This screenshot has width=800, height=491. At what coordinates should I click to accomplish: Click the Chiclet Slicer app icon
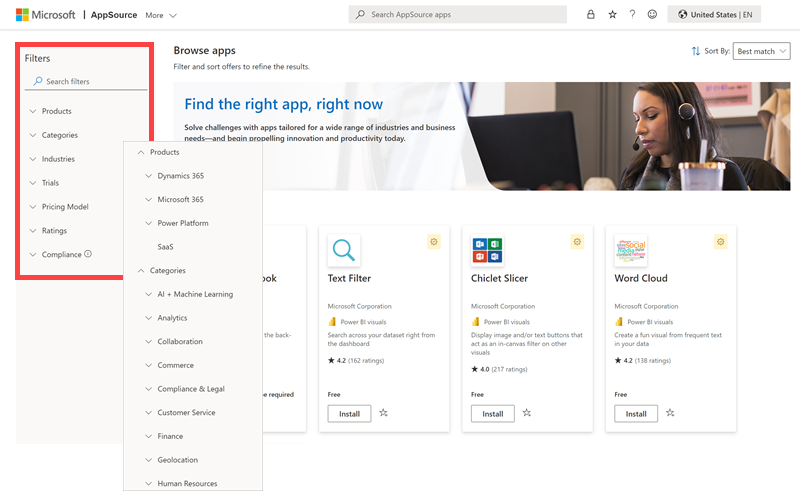(487, 250)
